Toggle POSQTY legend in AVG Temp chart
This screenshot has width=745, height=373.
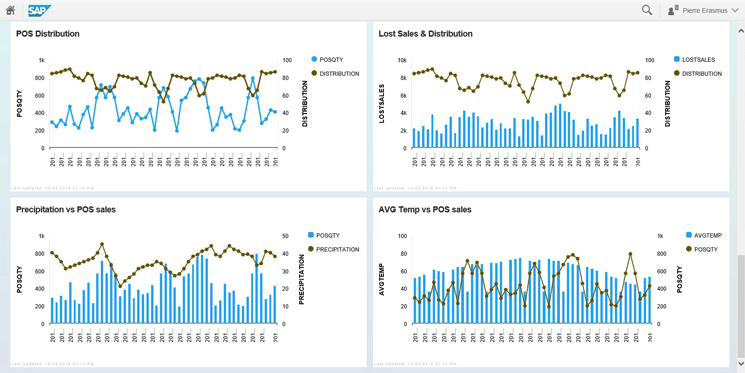(702, 249)
